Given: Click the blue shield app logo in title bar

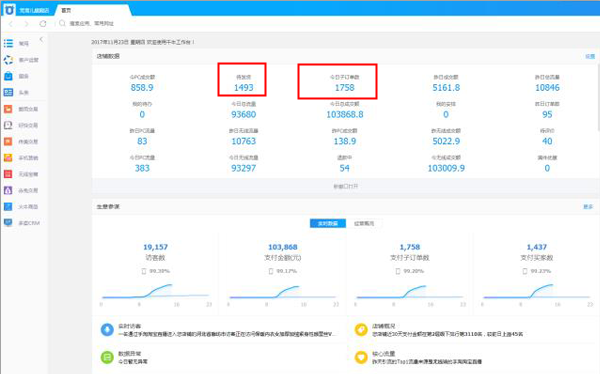Looking at the screenshot, I should (9, 9).
